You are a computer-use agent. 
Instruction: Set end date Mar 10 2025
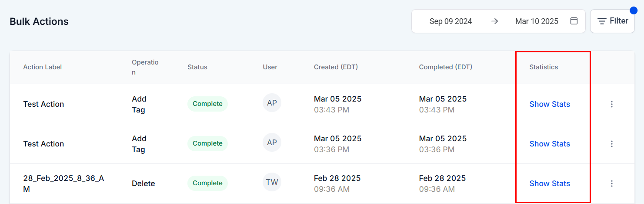click(x=536, y=21)
